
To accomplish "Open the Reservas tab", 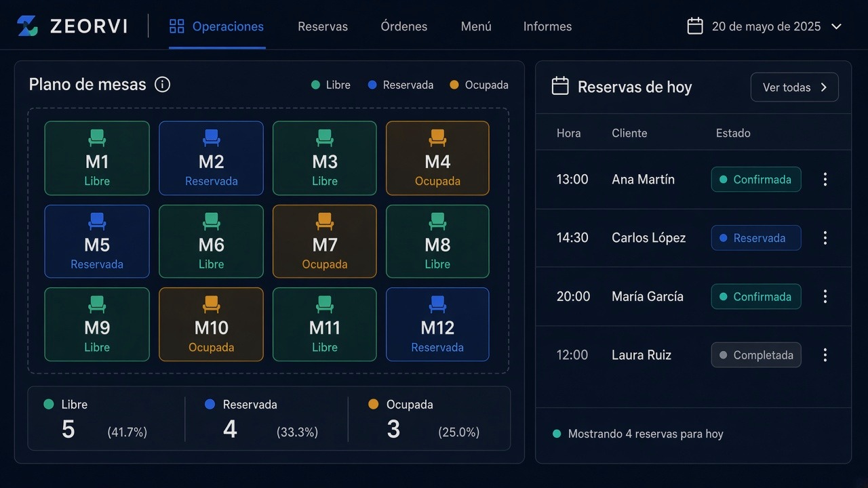I will [x=323, y=26].
